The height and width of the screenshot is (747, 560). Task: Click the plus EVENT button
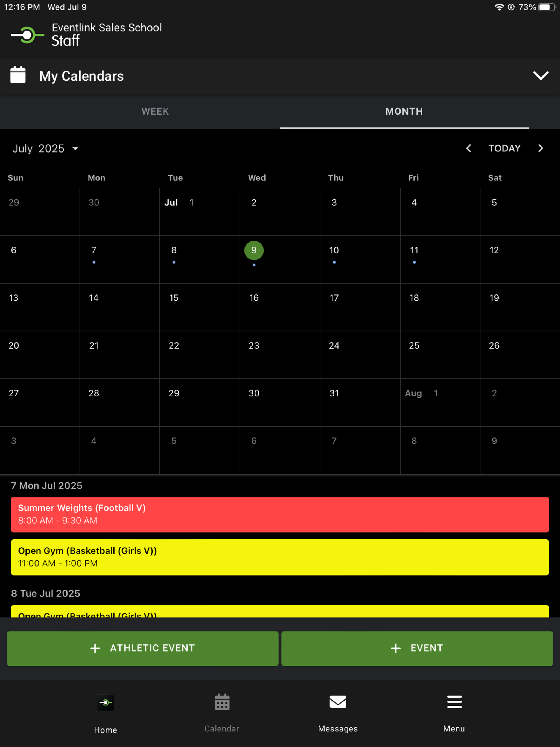[417, 648]
